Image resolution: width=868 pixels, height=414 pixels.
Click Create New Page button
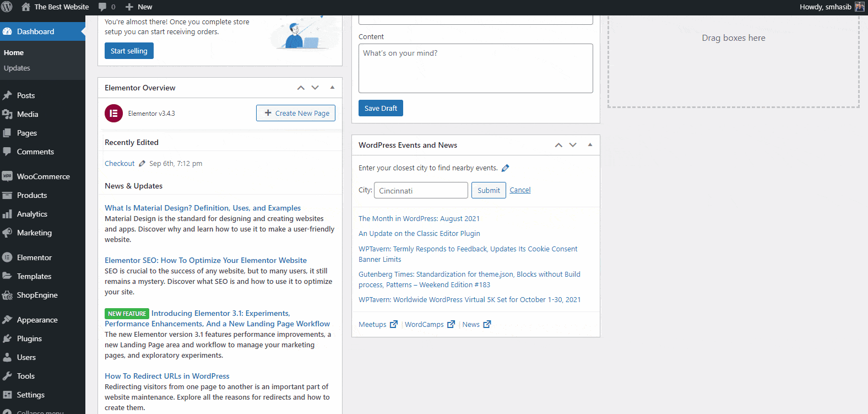click(x=296, y=113)
